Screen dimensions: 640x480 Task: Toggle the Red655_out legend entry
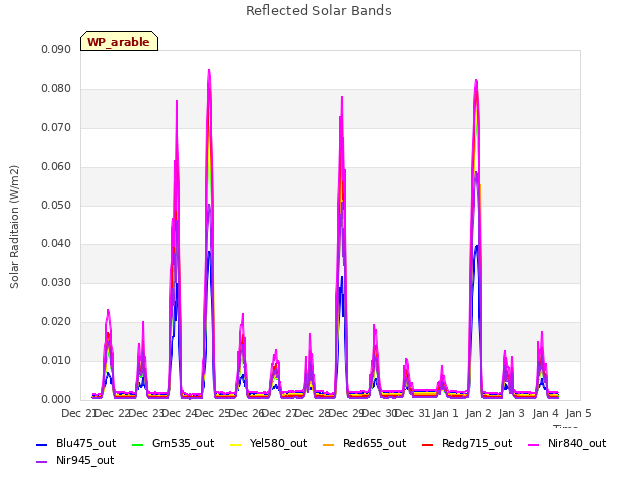click(364, 443)
